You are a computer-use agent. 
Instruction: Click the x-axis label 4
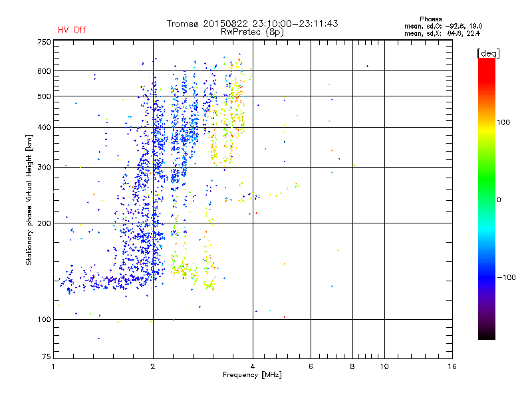(253, 366)
